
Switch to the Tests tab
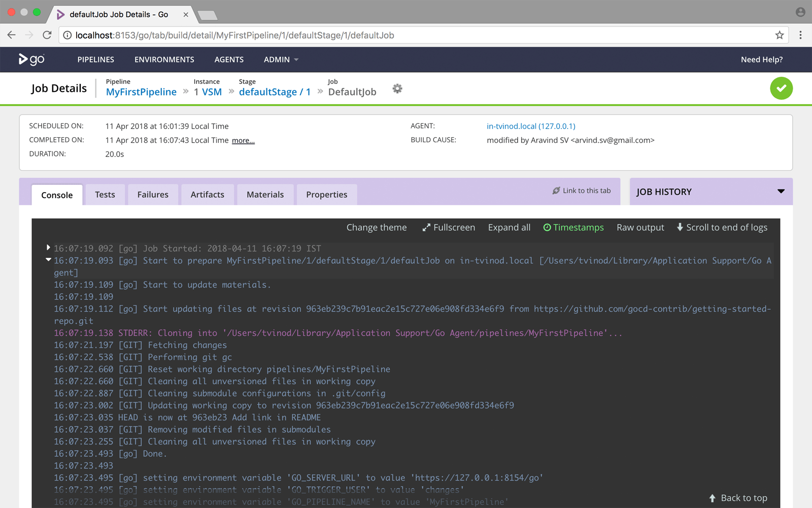pyautogui.click(x=105, y=195)
